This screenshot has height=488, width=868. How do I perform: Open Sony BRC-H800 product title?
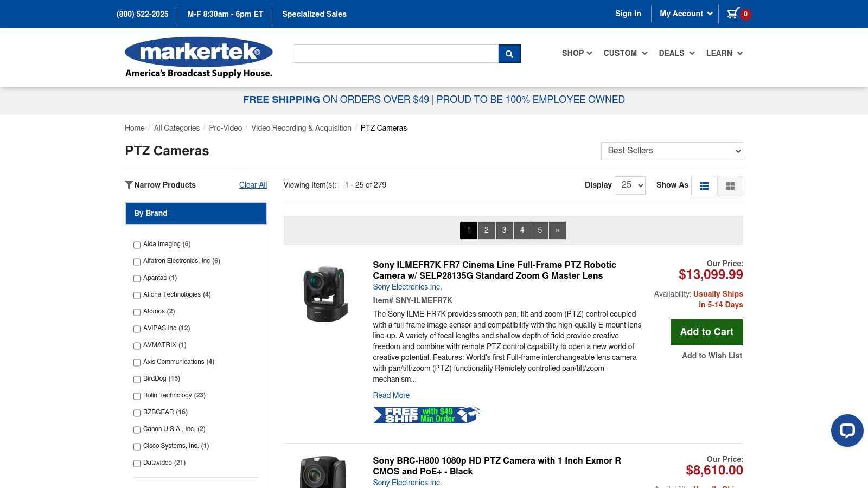point(496,466)
